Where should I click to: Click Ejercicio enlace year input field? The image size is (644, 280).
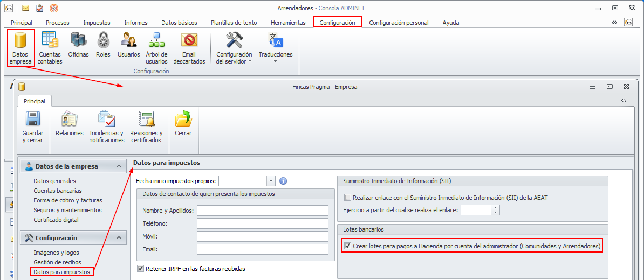click(476, 211)
